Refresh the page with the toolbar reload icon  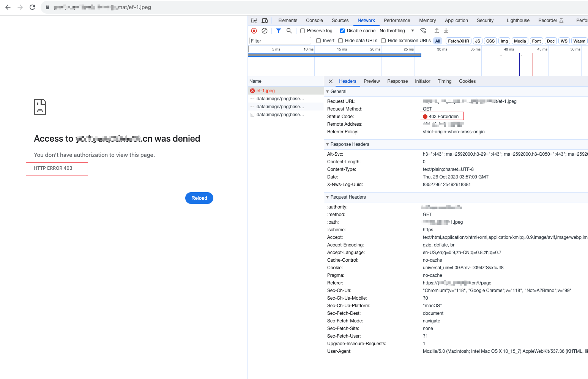tap(32, 7)
